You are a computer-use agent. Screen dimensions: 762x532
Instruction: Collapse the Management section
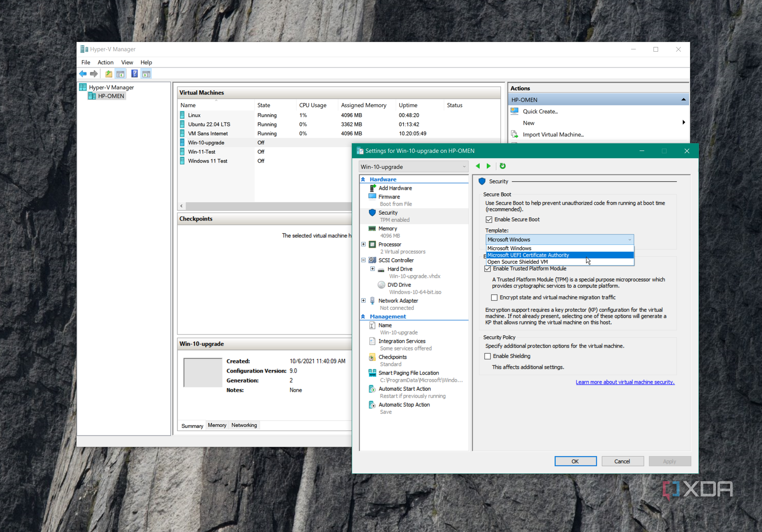click(363, 316)
